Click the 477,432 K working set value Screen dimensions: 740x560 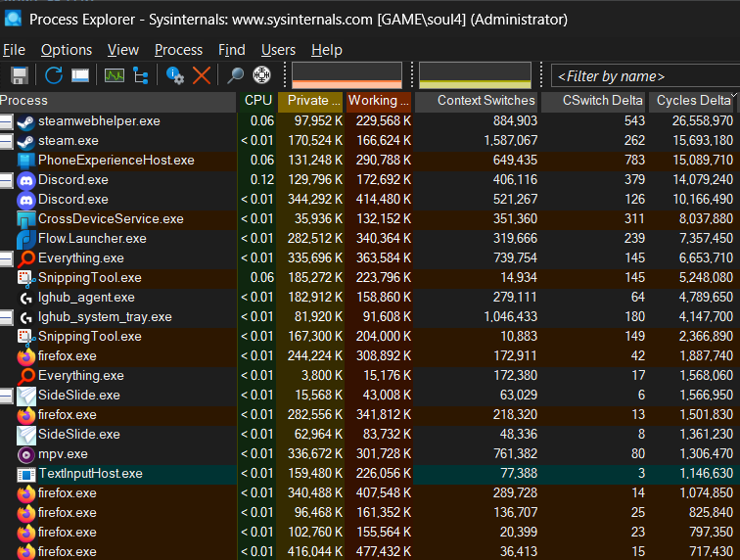pyautogui.click(x=384, y=551)
